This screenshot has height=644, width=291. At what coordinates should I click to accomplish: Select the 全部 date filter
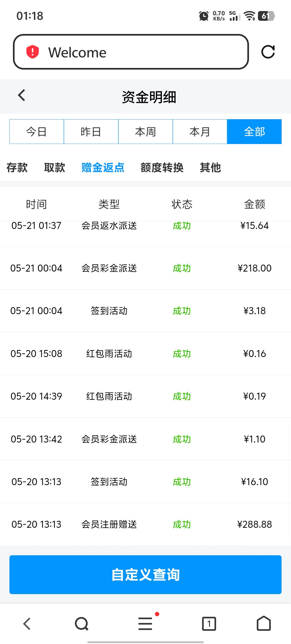(254, 132)
